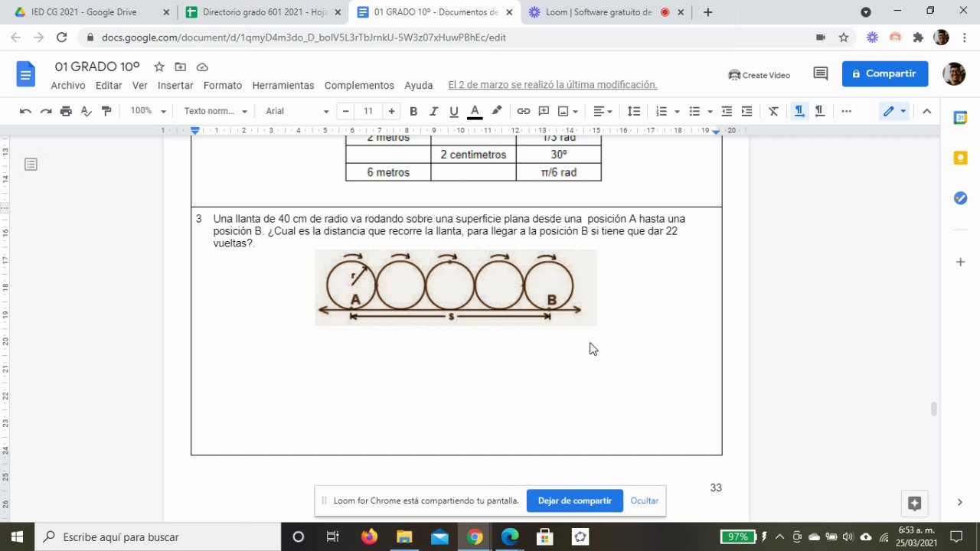Apply a numbered list
Viewport: 980px width, 551px height.
point(661,111)
